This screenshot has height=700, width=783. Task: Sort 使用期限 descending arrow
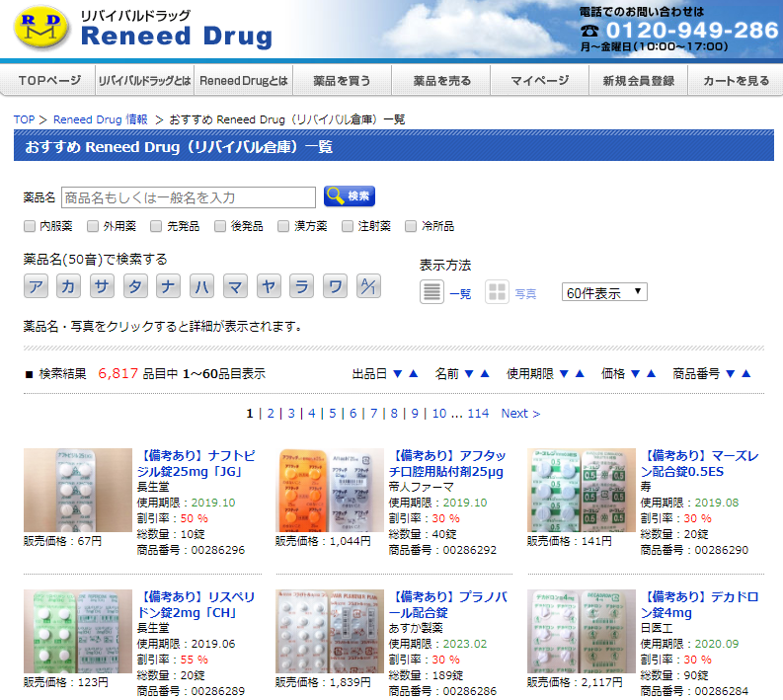(x=564, y=373)
